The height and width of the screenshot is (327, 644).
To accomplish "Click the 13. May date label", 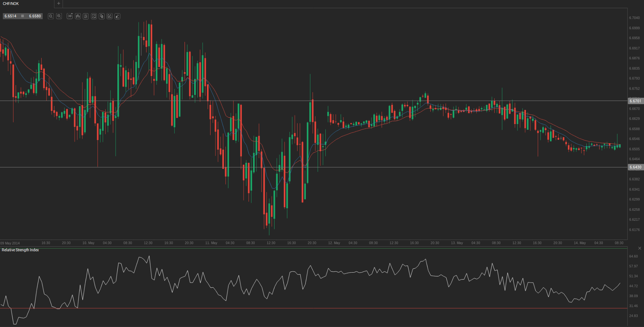I will click(x=457, y=243).
